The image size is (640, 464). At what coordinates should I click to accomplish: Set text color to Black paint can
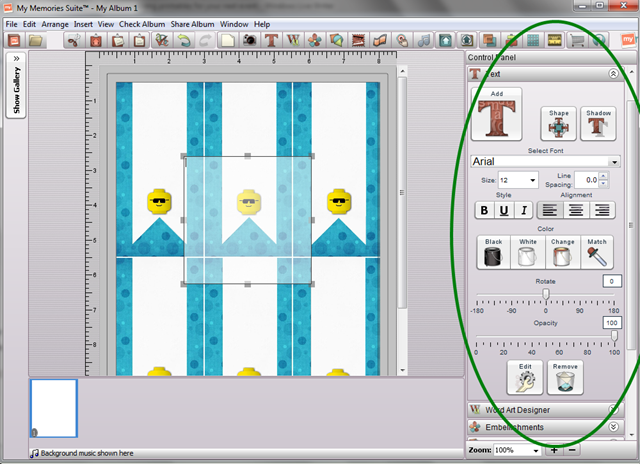(493, 253)
